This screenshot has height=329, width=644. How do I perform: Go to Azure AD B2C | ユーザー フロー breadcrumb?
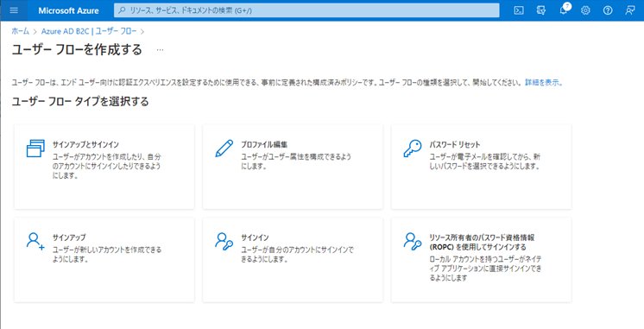89,31
